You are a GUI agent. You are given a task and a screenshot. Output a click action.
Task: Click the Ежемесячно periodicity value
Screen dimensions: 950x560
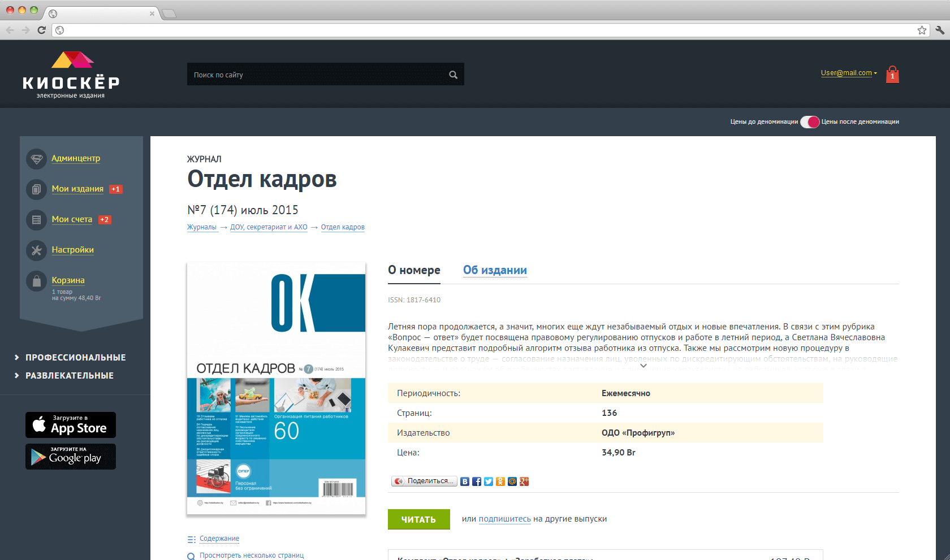[x=626, y=393]
